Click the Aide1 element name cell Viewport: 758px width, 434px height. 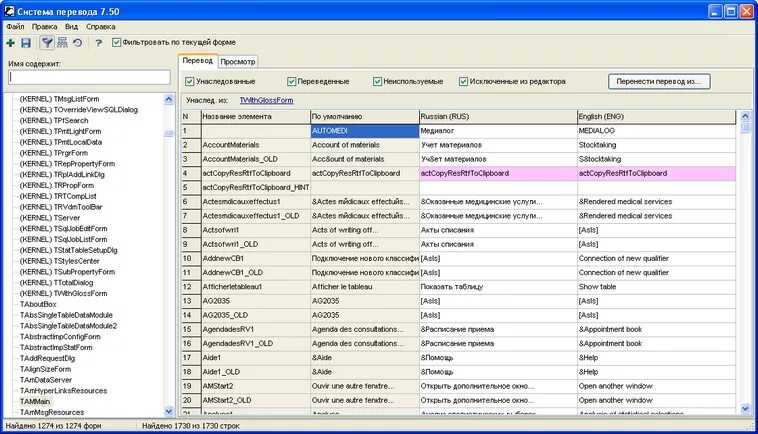coord(255,358)
